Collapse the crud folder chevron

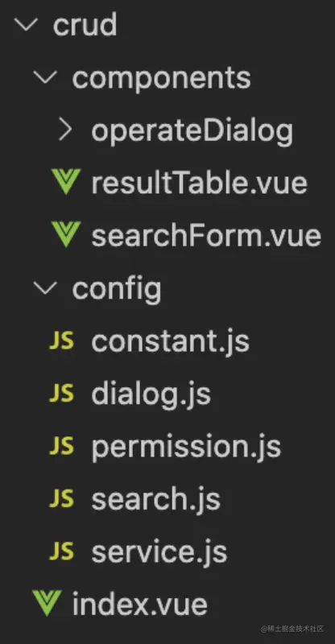click(x=26, y=26)
